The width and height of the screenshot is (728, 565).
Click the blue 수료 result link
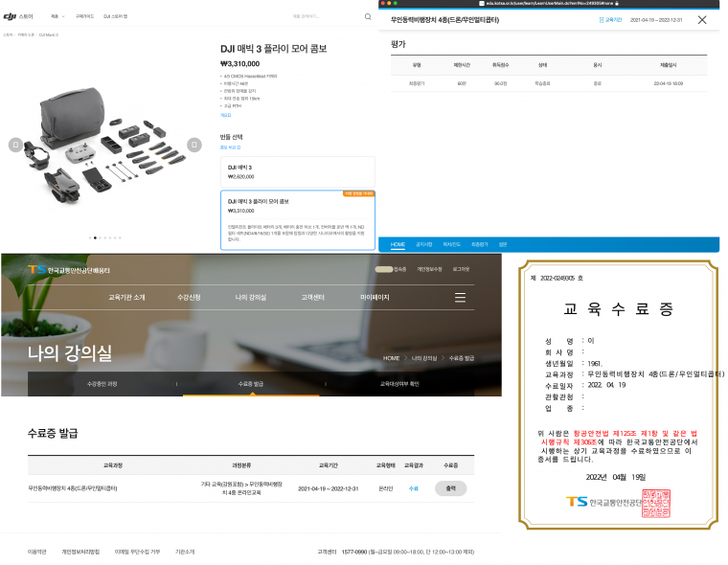(x=413, y=488)
